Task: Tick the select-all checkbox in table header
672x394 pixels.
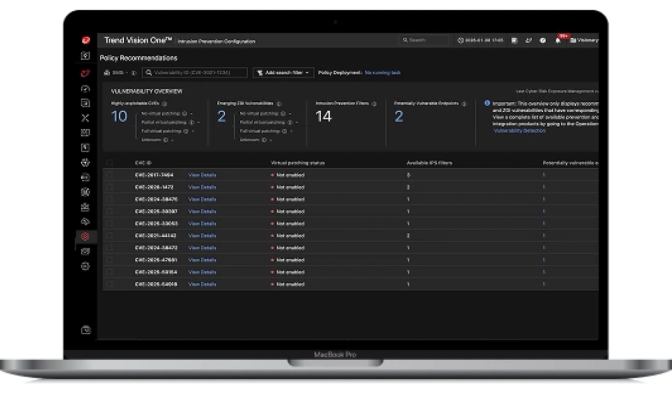Action: click(110, 163)
